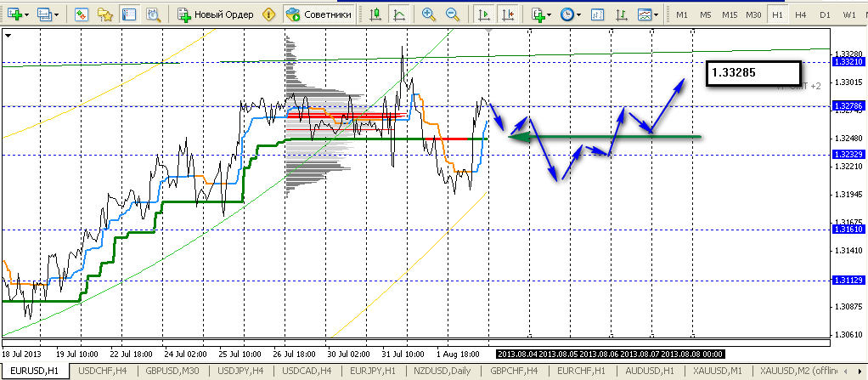
Task: Click the blue chart box icon after the clock
Action: click(x=597, y=14)
